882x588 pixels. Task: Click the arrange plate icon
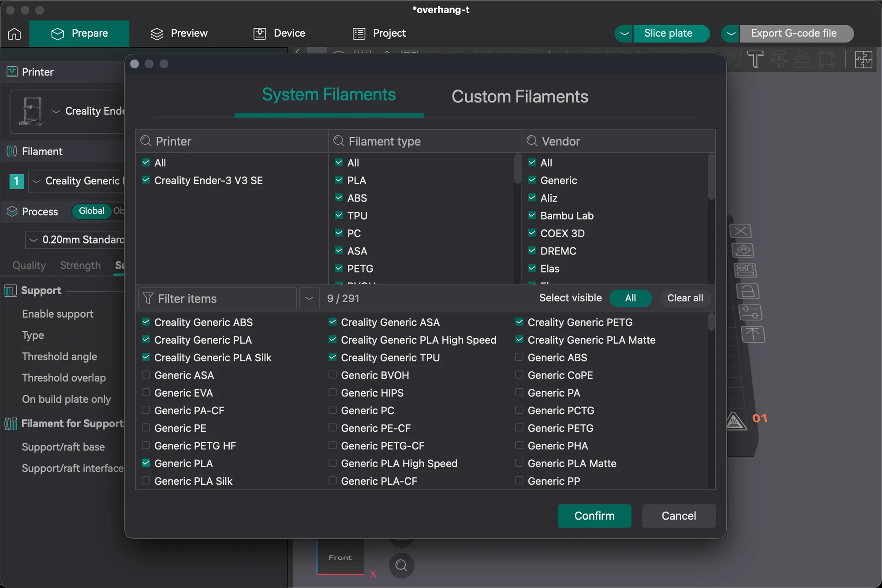[x=745, y=270]
